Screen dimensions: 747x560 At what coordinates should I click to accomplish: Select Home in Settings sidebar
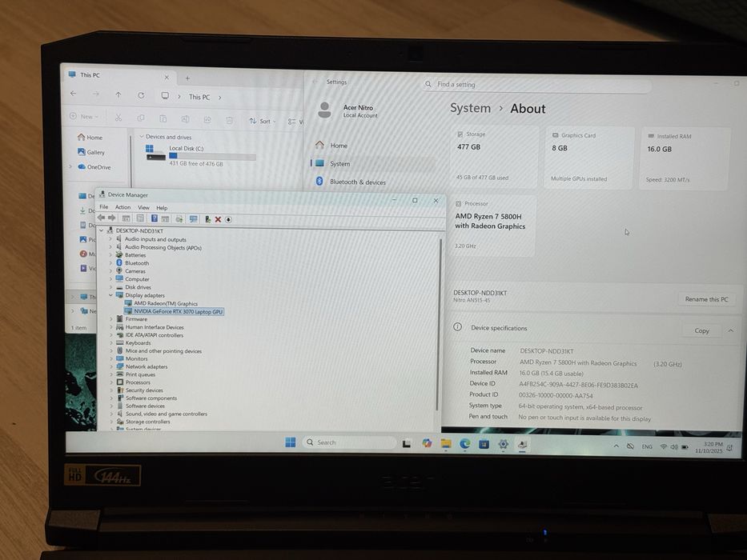point(339,146)
